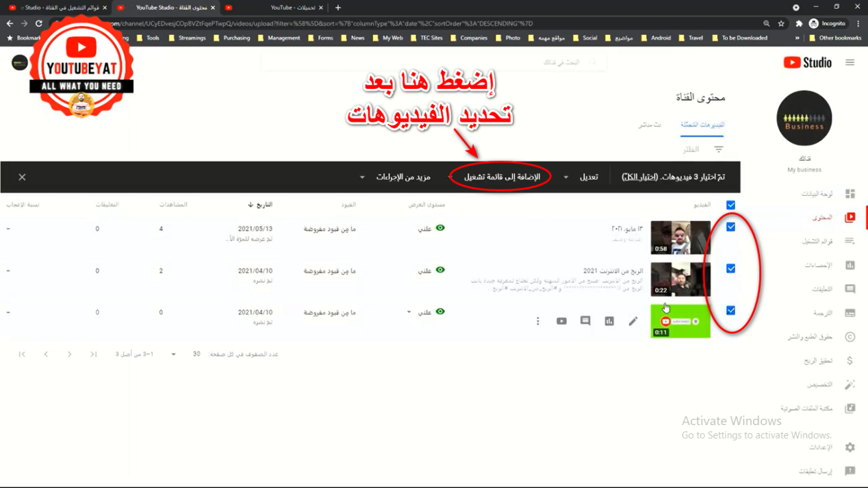Click the pencil edit icon on third video

pyautogui.click(x=633, y=321)
